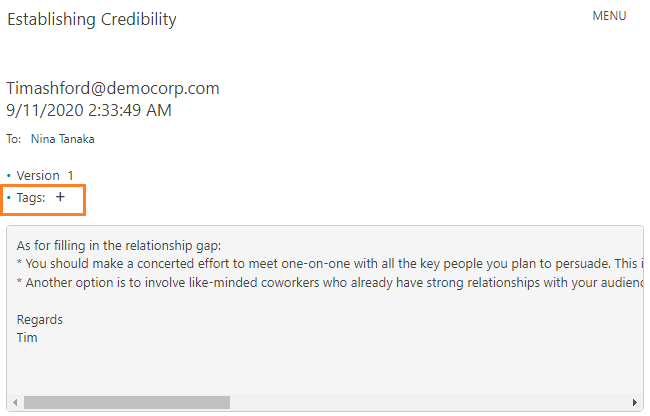This screenshot has width=650, height=416.
Task: Click the right arrow of the horizontal scrollbar
Action: (x=636, y=402)
